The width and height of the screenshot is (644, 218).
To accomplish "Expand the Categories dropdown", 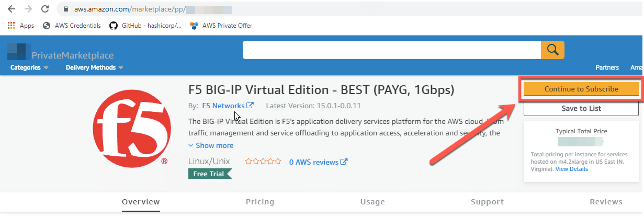I will pos(29,67).
